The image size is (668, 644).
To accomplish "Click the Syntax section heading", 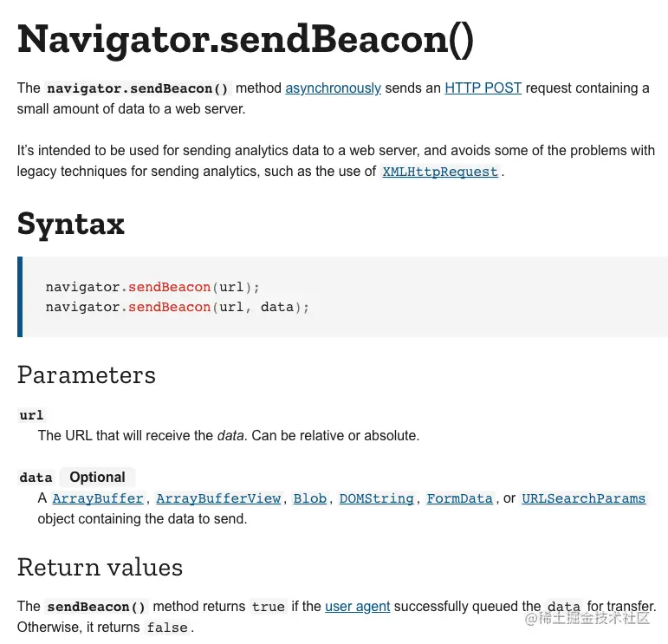I will tap(71, 224).
